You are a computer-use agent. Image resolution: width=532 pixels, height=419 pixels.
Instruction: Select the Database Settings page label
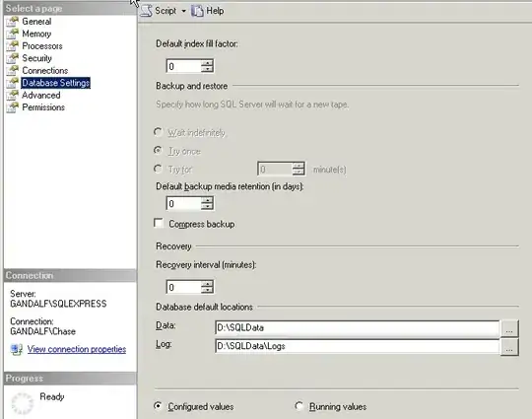click(55, 83)
